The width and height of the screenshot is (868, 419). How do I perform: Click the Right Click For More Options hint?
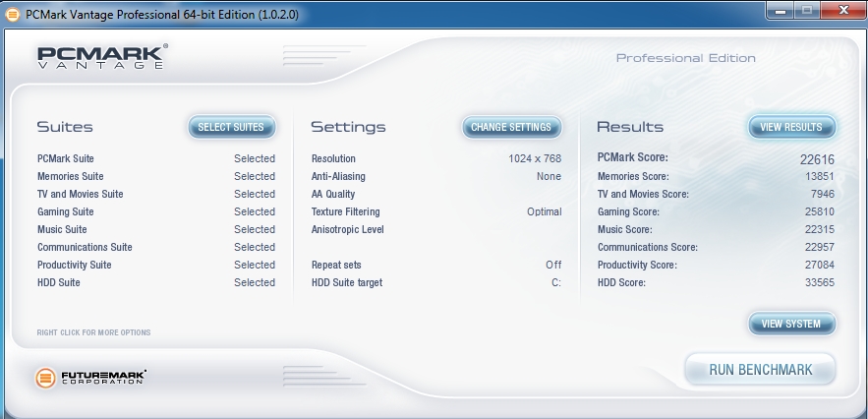[93, 332]
